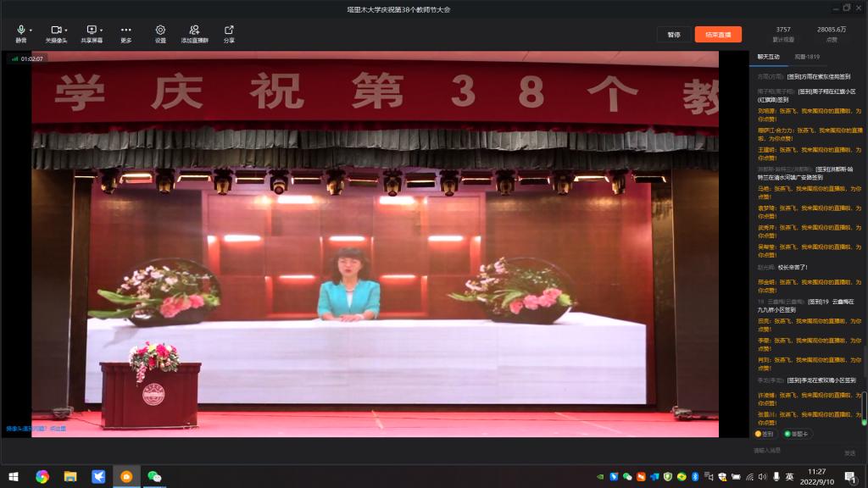868x488 pixels.
Task: Click Add Live Group (添加直播群) icon
Action: click(x=195, y=30)
